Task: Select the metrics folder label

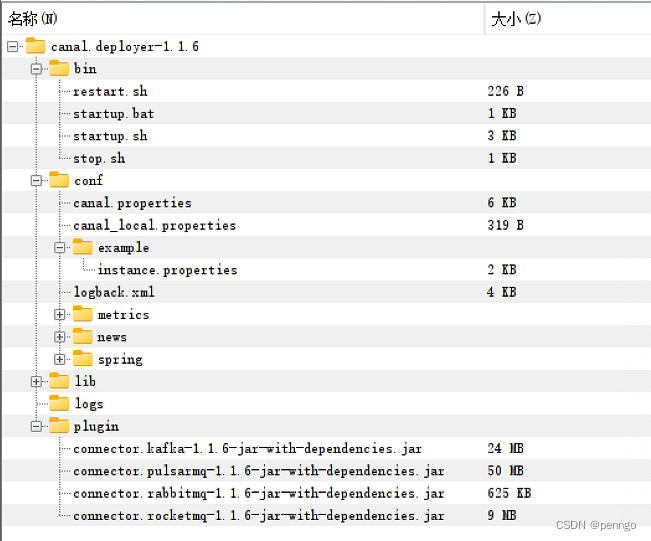Action: point(123,315)
